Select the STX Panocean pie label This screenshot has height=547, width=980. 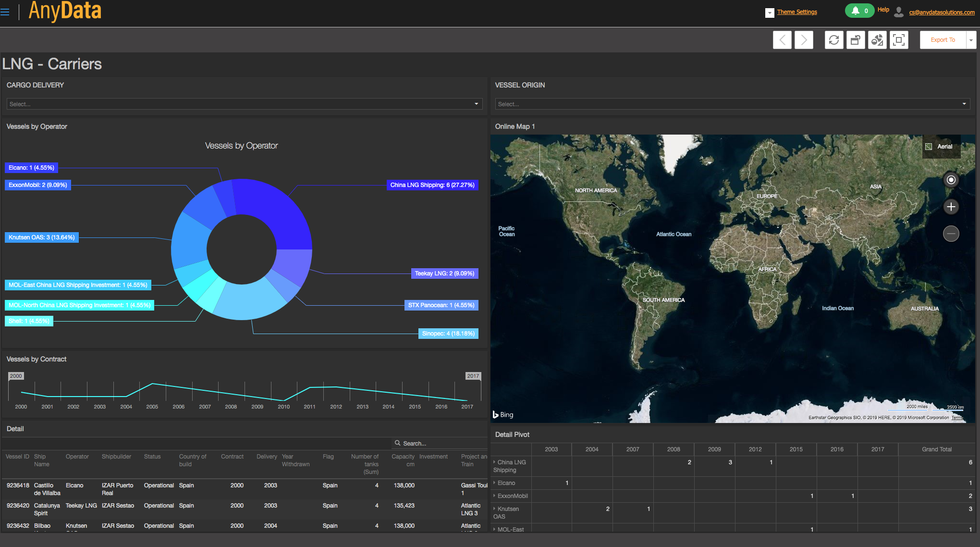441,305
